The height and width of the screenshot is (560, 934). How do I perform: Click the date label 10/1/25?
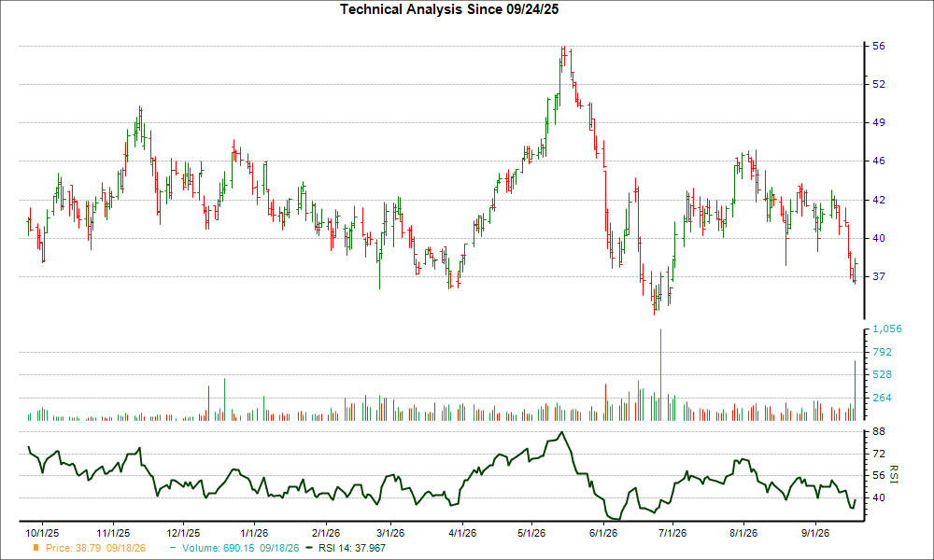pyautogui.click(x=42, y=533)
